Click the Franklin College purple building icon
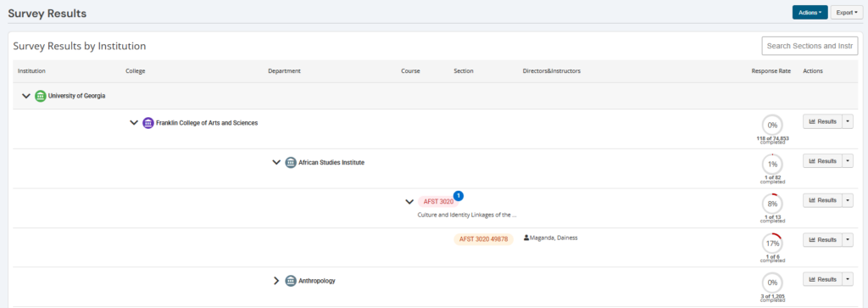 (x=148, y=123)
